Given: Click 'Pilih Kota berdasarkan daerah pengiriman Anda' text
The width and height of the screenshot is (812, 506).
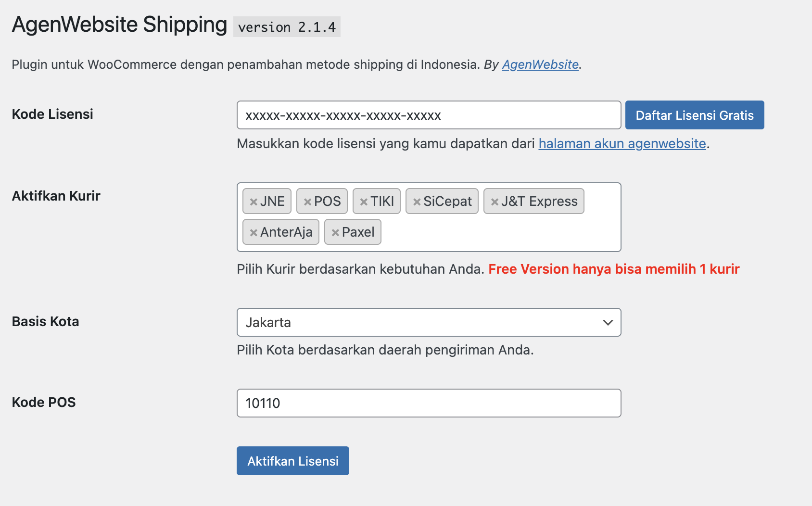Looking at the screenshot, I should [385, 350].
